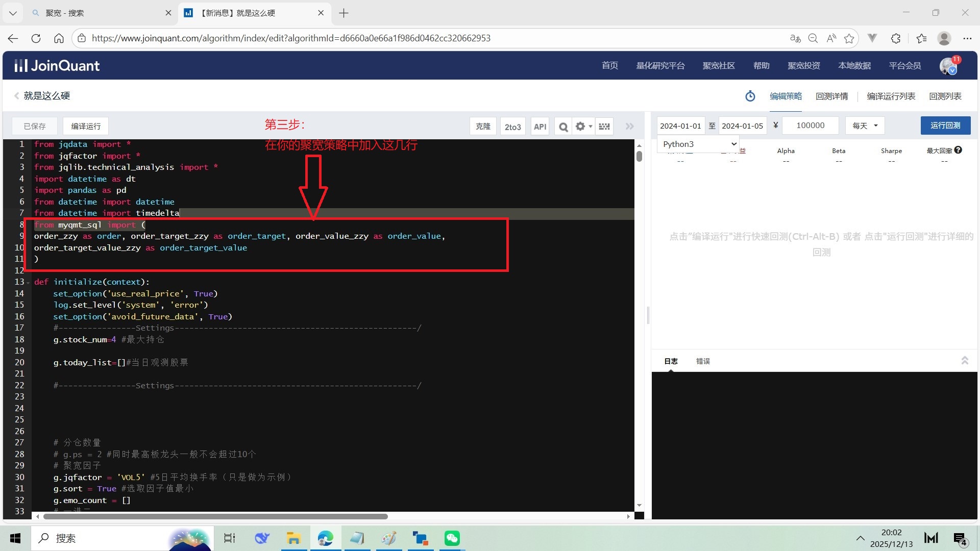Open the user avatar with notification badge

[949, 66]
